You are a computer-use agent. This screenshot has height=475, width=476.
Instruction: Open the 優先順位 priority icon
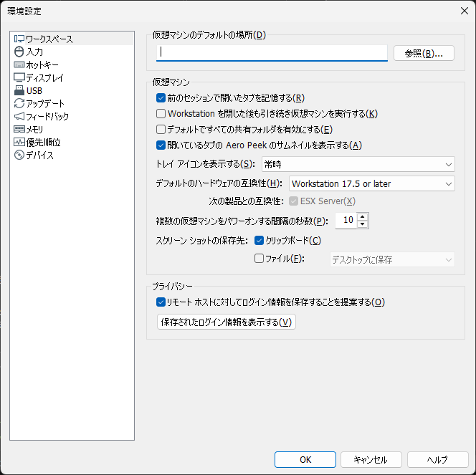tap(19, 142)
